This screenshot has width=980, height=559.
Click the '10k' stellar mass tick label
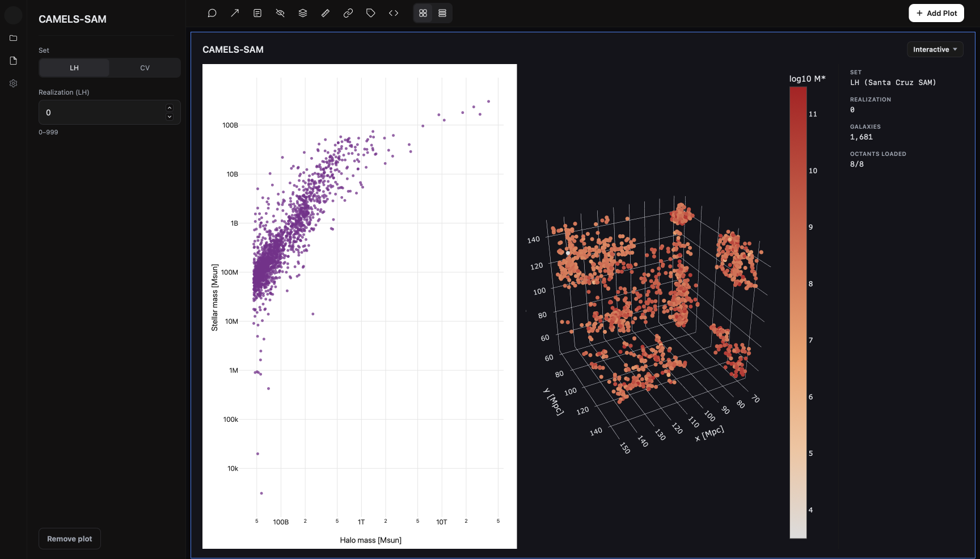[x=233, y=469]
